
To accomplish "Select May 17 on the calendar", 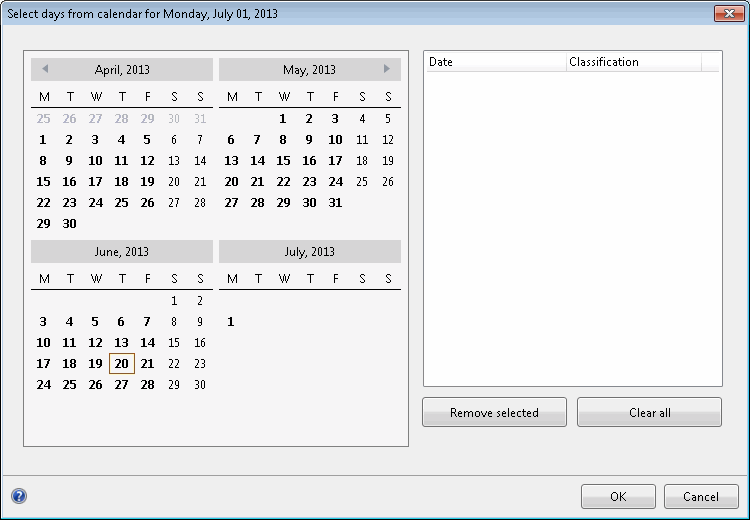I will pyautogui.click(x=335, y=161).
